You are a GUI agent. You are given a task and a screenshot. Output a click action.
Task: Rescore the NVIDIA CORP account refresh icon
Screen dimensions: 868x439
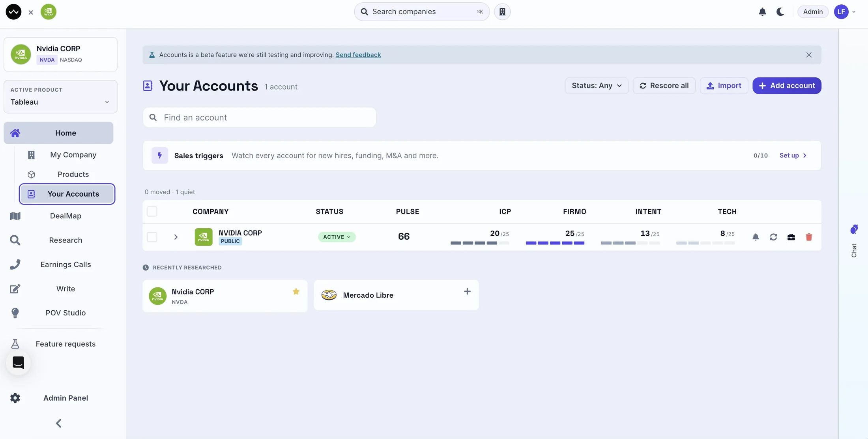pyautogui.click(x=773, y=237)
